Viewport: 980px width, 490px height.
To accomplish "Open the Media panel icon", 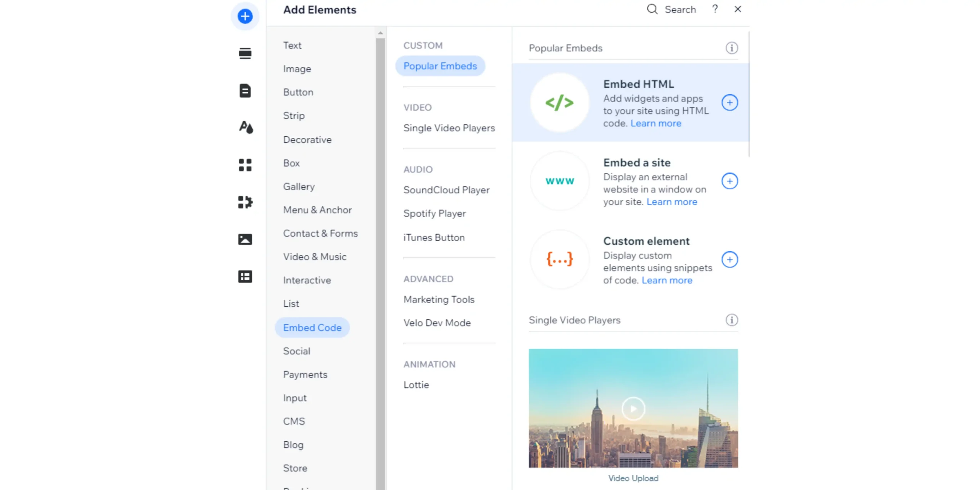I will coord(245,239).
